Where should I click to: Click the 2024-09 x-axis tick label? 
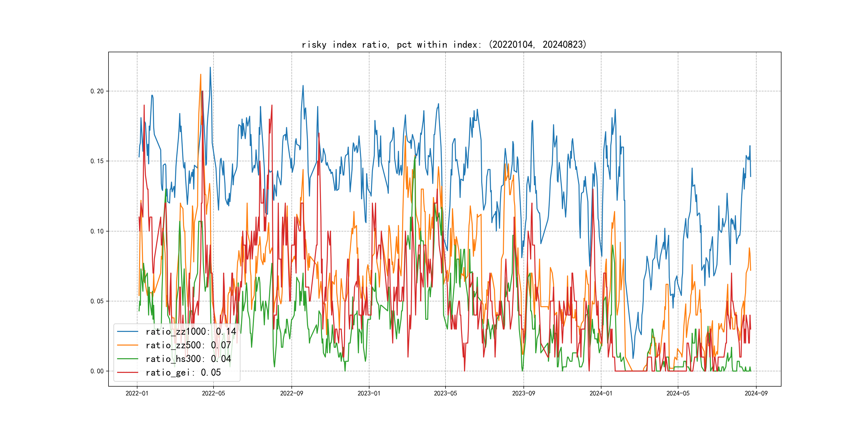pyautogui.click(x=756, y=393)
